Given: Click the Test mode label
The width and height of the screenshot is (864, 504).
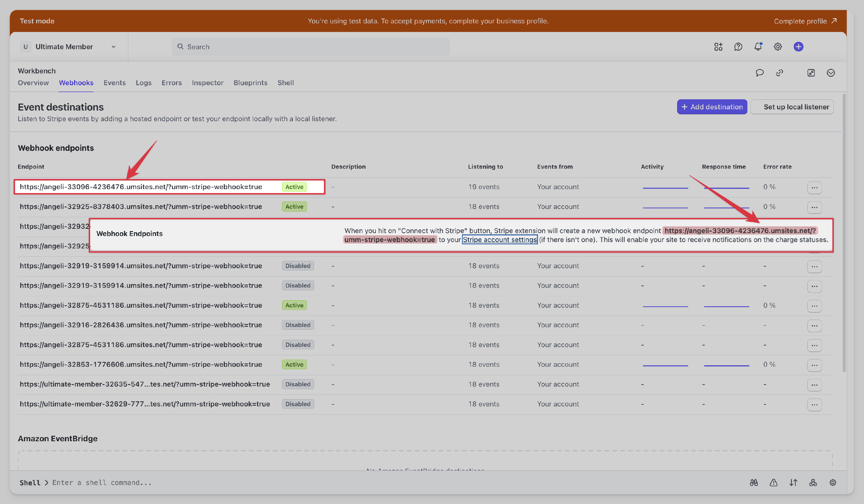Looking at the screenshot, I should [37, 21].
